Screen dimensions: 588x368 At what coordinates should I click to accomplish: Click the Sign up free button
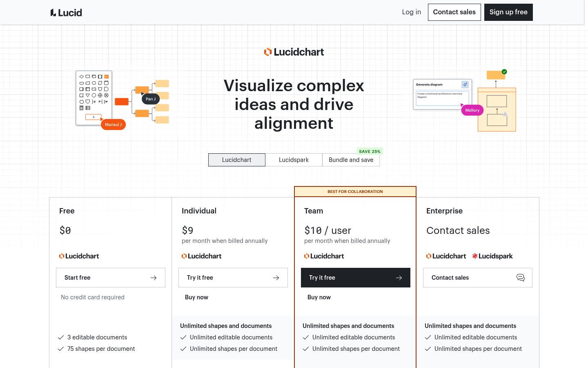(508, 12)
